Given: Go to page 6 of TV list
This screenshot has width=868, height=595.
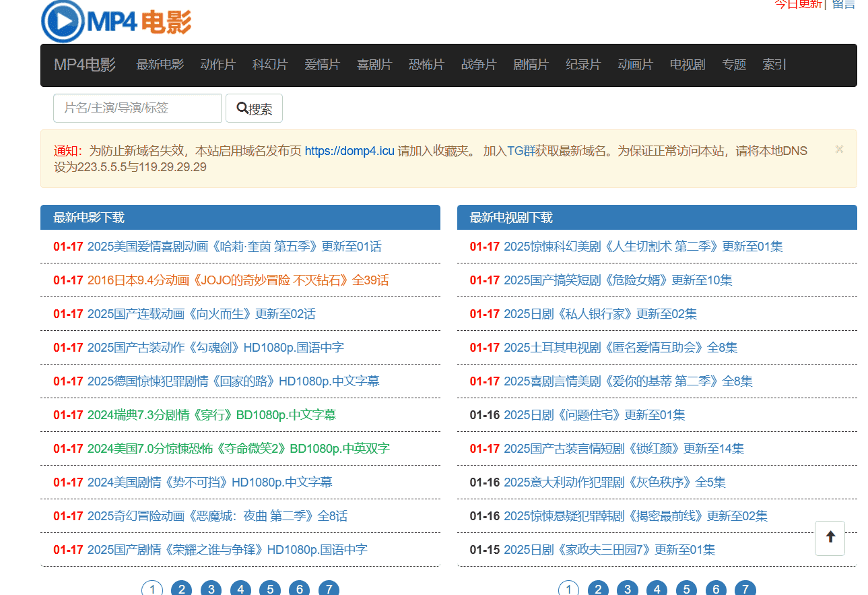Looking at the screenshot, I should [716, 590].
